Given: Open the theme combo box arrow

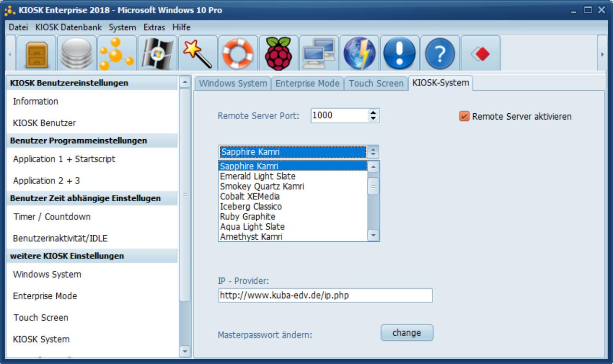Looking at the screenshot, I should [373, 152].
